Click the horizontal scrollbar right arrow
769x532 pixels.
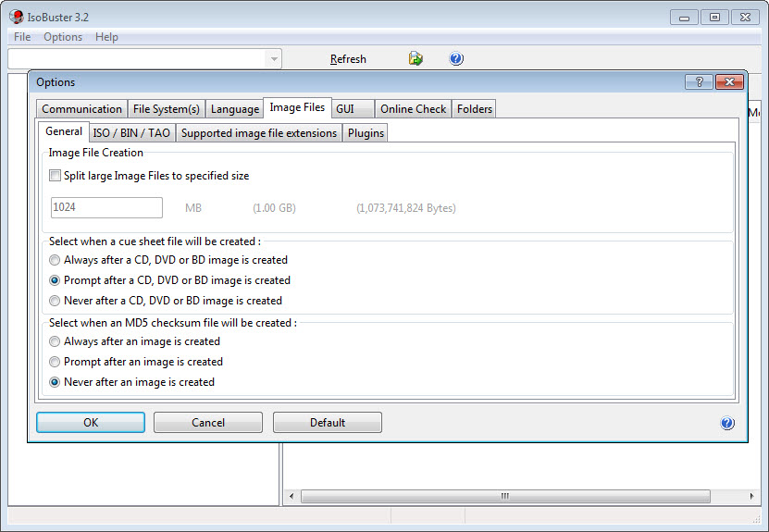tap(751, 496)
